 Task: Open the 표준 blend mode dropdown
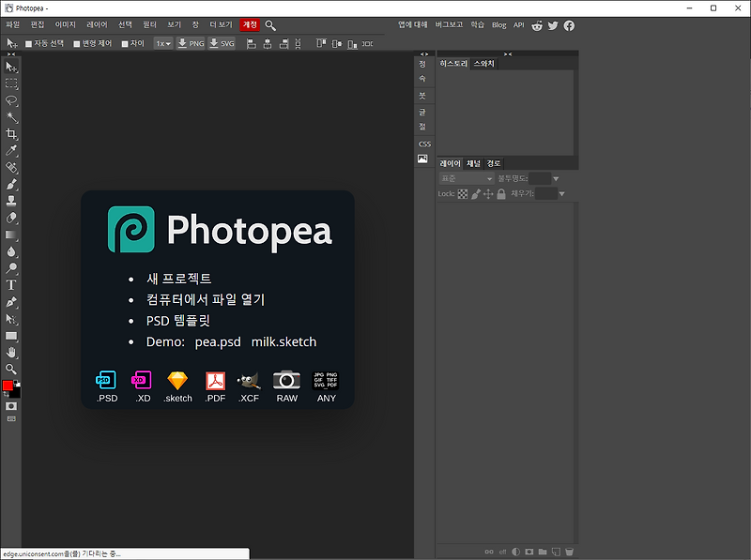466,178
